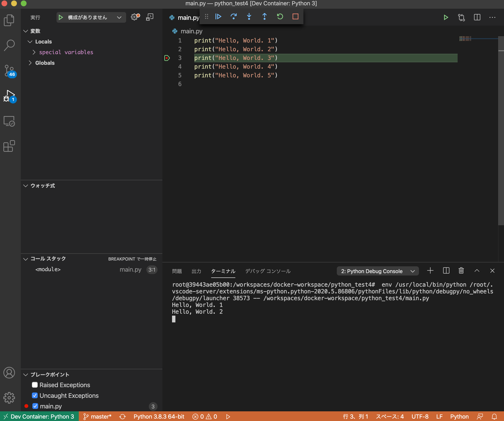This screenshot has width=504, height=421.
Task: Select the Run and Debug icon in activity bar
Action: tap(9, 96)
